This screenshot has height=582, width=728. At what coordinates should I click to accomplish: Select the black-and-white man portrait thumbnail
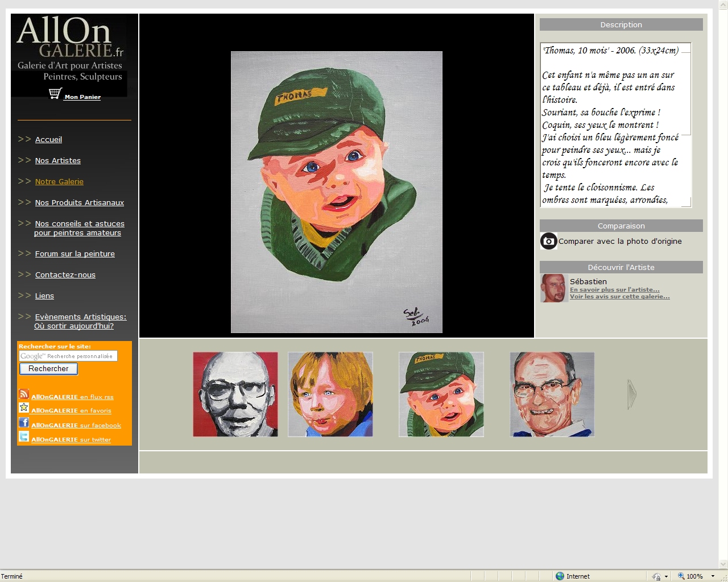pyautogui.click(x=235, y=394)
